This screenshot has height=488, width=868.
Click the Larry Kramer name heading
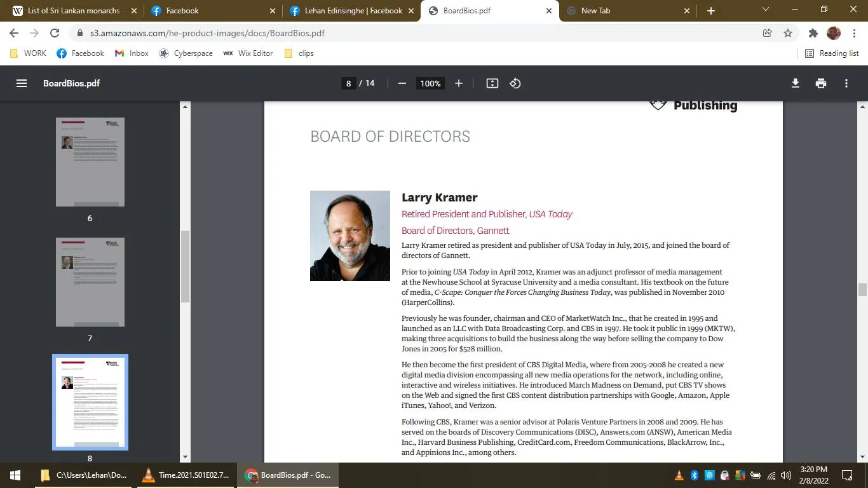coord(440,198)
